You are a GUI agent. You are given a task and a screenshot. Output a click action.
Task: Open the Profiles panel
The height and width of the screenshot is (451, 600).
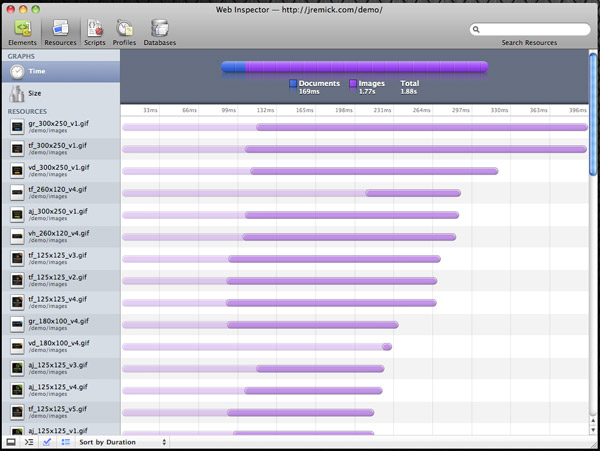(124, 33)
